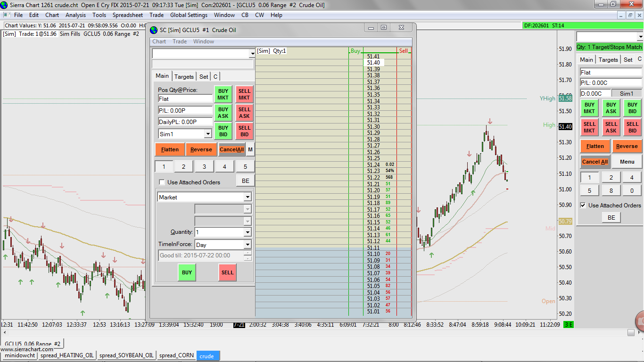Expand the dropdown atop the right trade panel

(x=640, y=37)
